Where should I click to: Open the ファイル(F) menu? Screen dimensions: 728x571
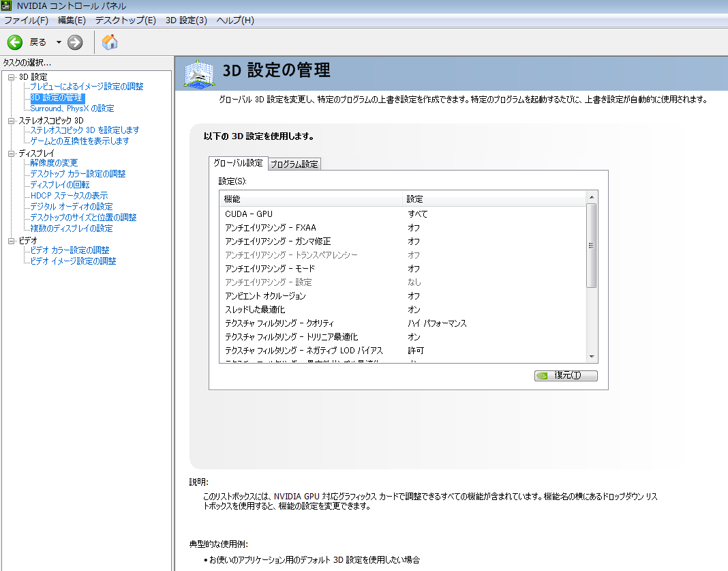(27, 20)
